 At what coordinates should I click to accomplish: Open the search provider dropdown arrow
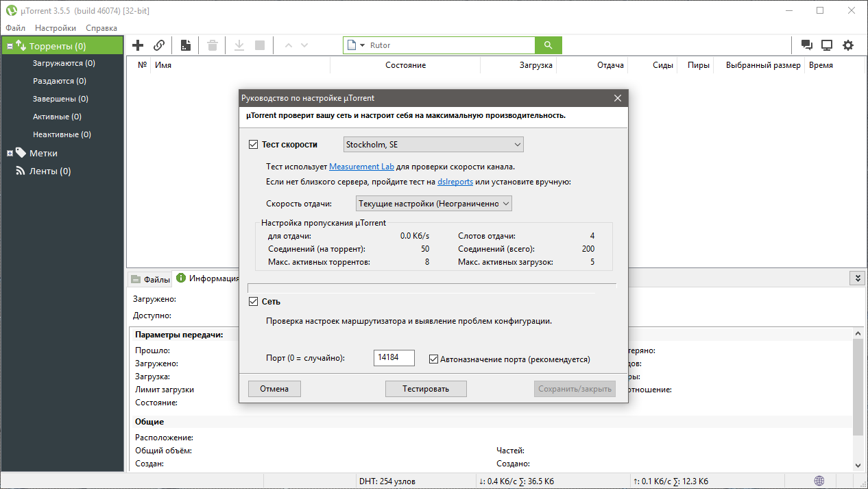[362, 45]
